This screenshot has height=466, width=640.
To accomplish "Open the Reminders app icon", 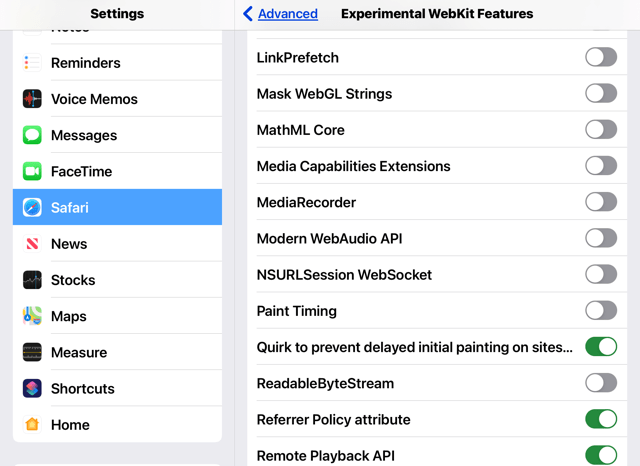I will (x=32, y=63).
